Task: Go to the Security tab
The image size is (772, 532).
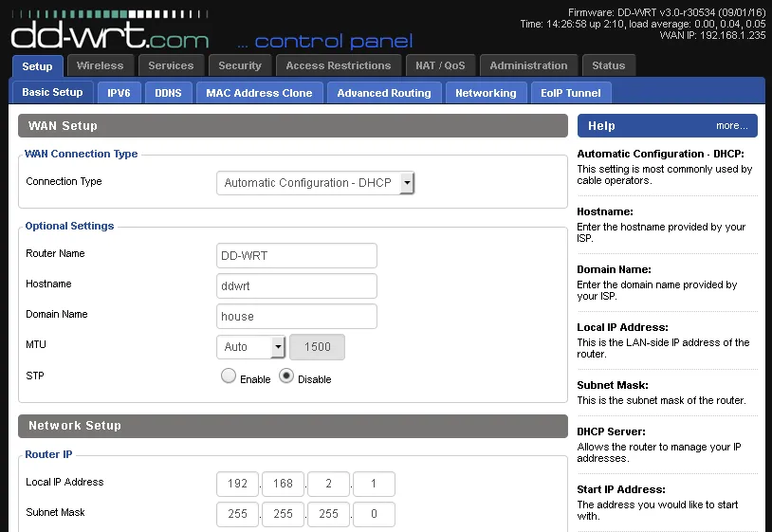Action: click(240, 65)
